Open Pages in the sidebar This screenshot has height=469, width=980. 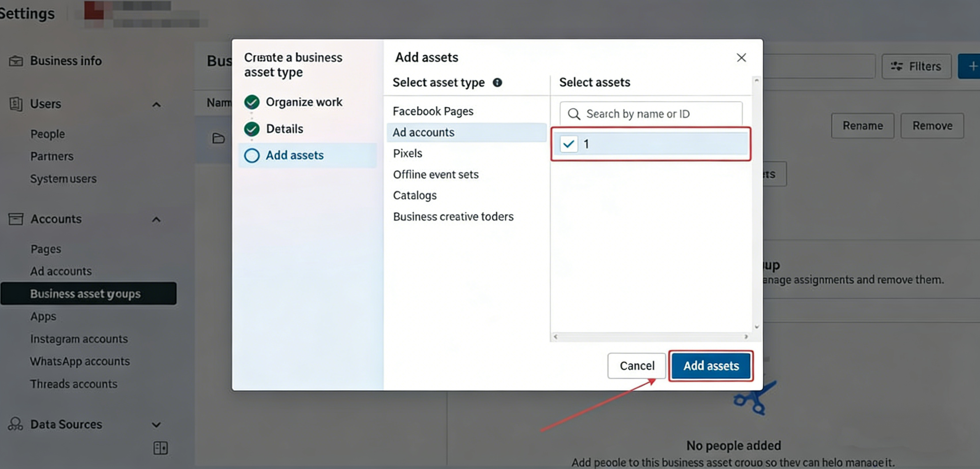click(x=46, y=249)
